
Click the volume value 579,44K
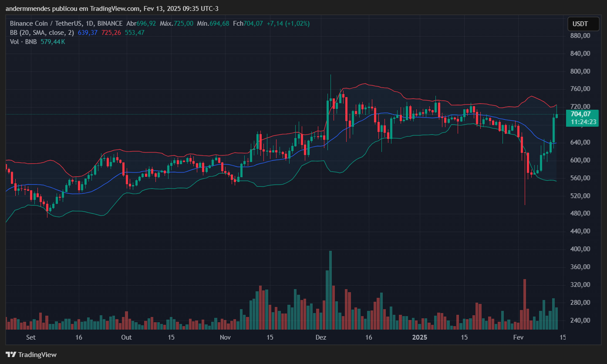coord(53,42)
